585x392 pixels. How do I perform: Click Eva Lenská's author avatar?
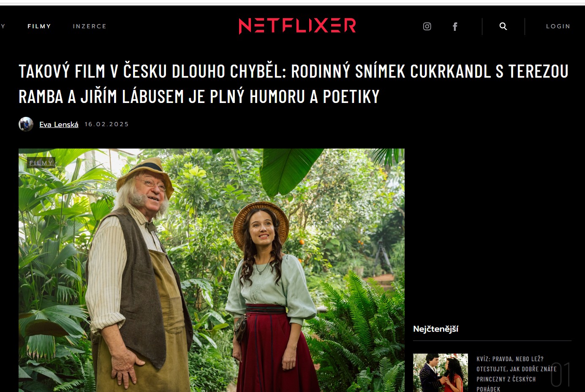(26, 124)
